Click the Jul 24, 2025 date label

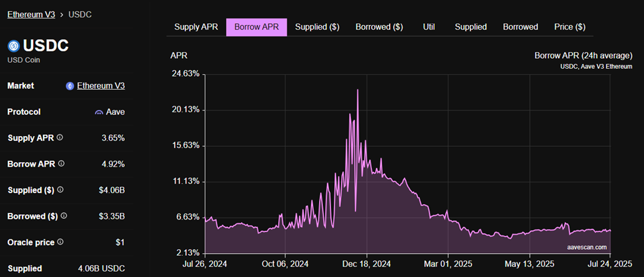pos(610,263)
